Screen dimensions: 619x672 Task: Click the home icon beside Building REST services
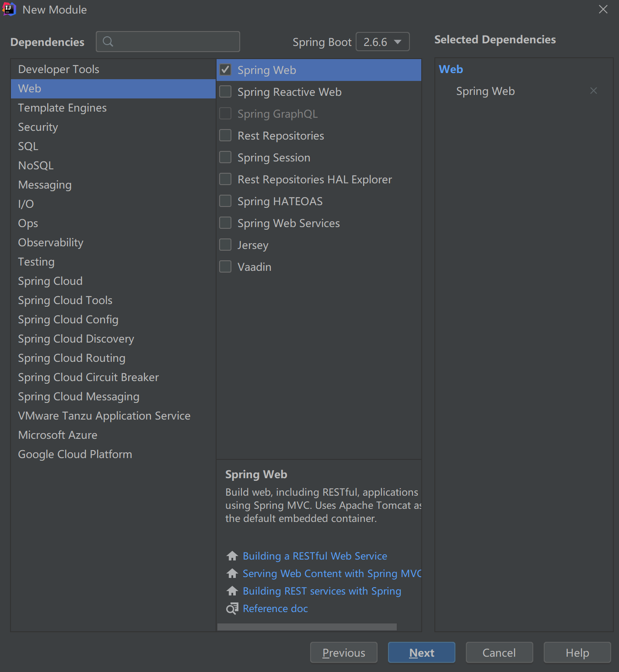232,591
